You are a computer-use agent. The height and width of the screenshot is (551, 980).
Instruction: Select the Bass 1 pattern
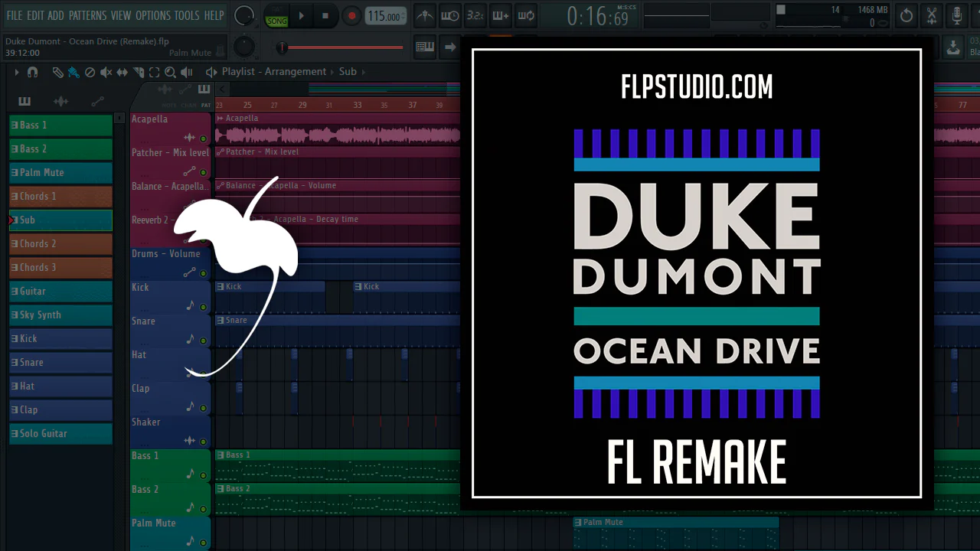[60, 126]
